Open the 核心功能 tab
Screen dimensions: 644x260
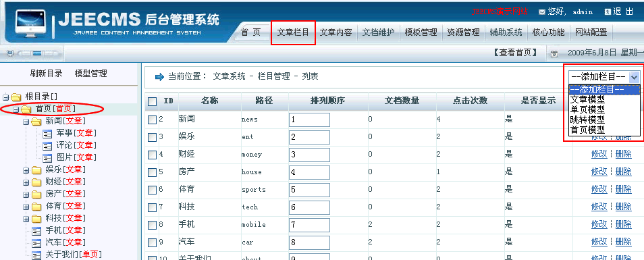(548, 32)
